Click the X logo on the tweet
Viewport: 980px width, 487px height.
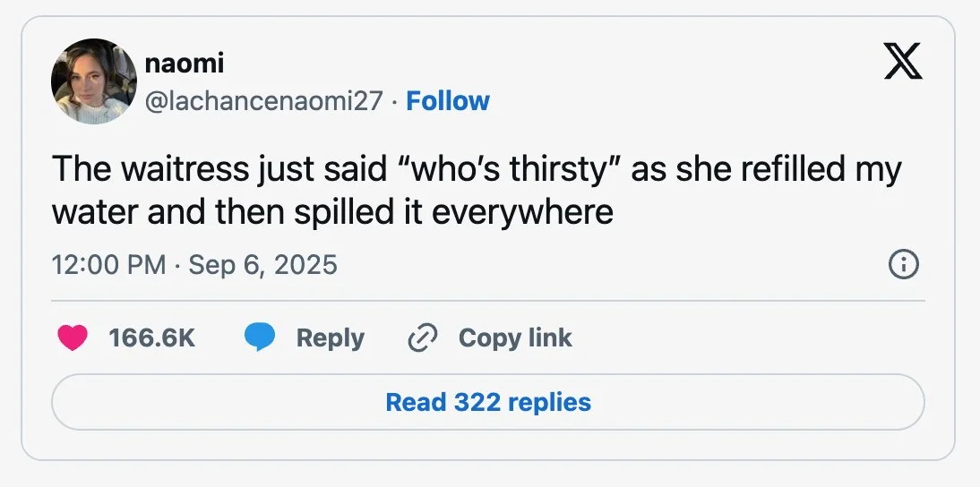pyautogui.click(x=903, y=62)
